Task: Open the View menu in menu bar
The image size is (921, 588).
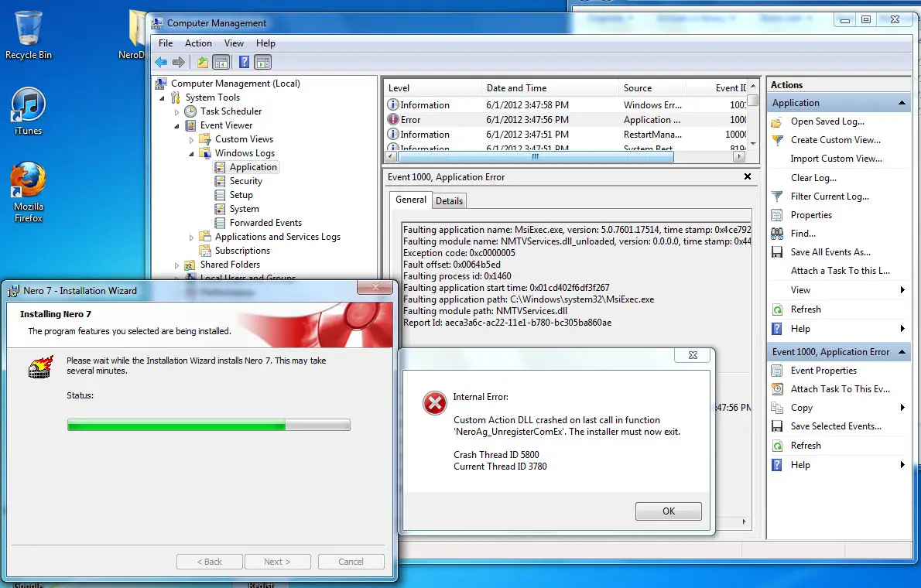Action: tap(234, 43)
